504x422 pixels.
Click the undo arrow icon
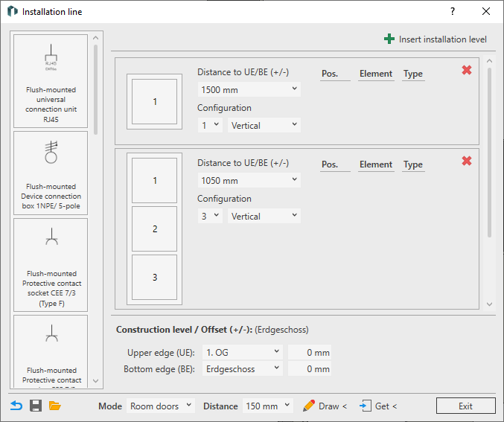pyautogui.click(x=16, y=406)
